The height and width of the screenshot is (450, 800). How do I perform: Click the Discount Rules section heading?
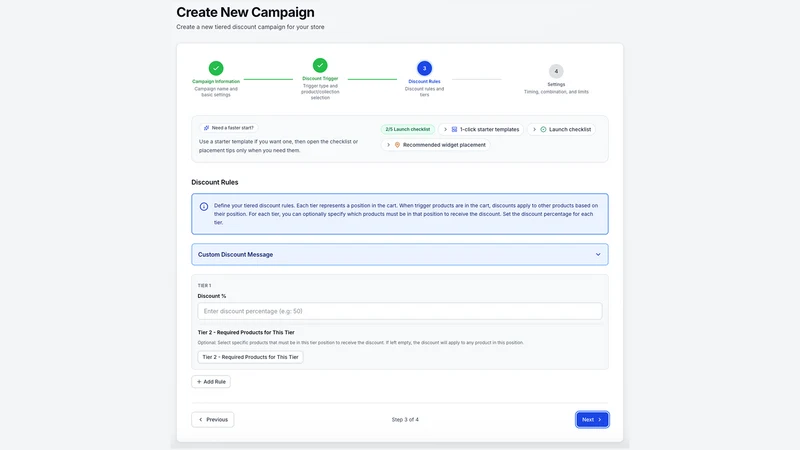click(x=215, y=182)
